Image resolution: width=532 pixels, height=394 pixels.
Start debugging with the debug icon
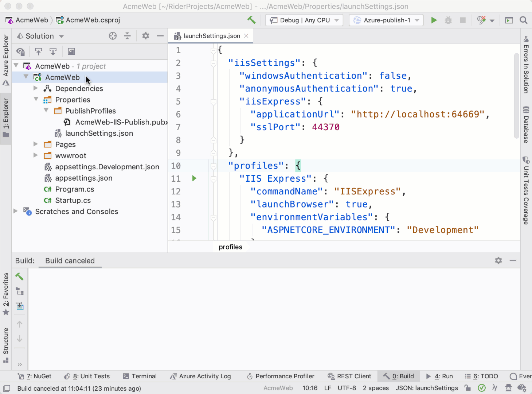[x=448, y=20]
